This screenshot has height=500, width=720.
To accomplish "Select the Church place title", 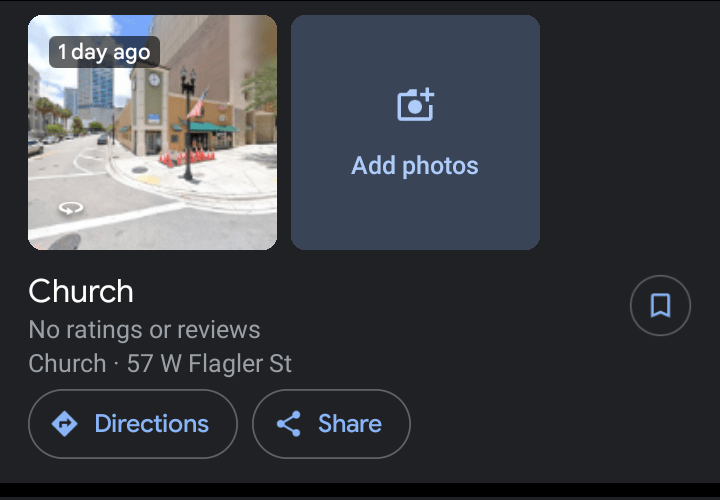I will click(81, 291).
